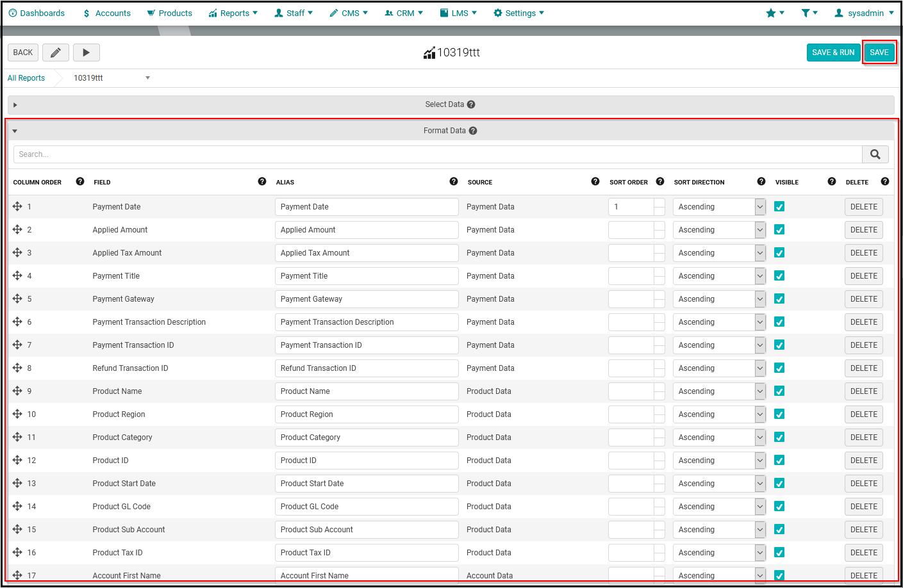Collapse the Format Data section
Screen dimensions: 903x588
point(15,131)
